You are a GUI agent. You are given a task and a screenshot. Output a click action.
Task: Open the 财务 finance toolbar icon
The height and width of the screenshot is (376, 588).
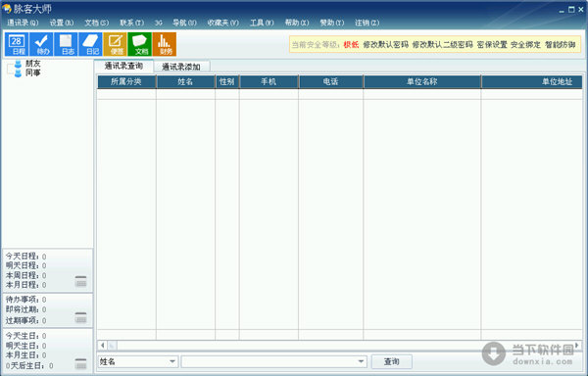[165, 44]
